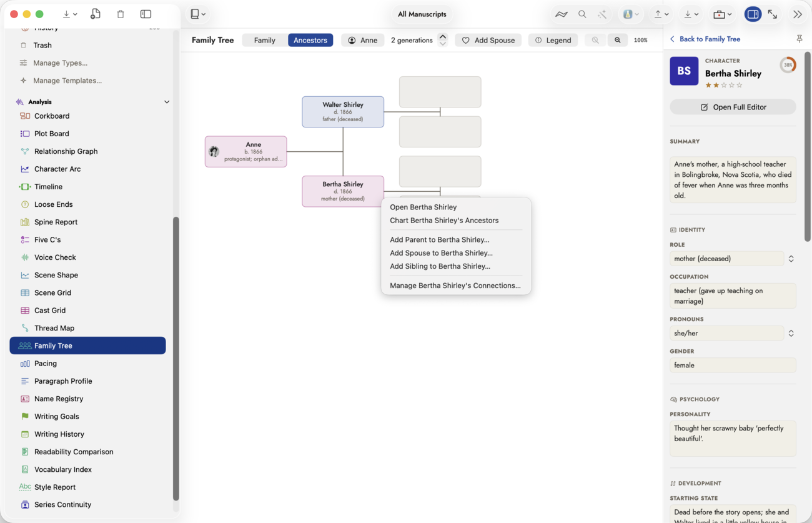Toggle the left sidebar visibility
The width and height of the screenshot is (812, 523).
click(146, 14)
